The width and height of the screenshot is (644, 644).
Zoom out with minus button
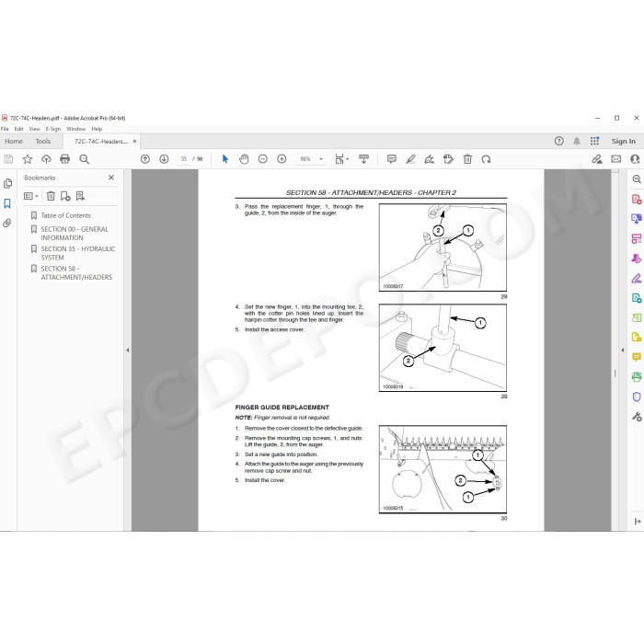point(263,159)
